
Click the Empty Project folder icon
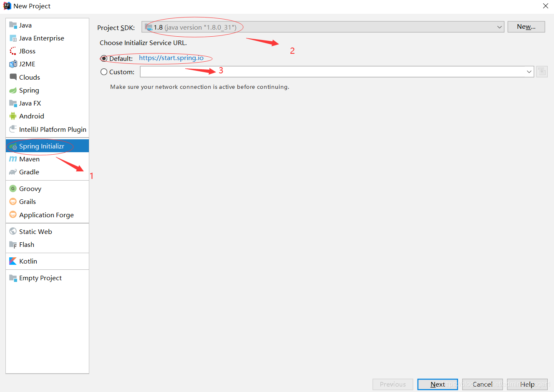13,278
